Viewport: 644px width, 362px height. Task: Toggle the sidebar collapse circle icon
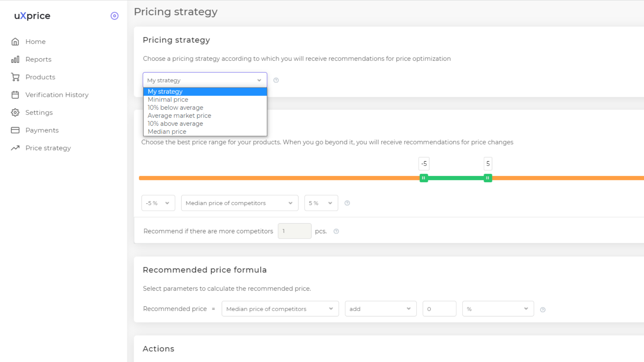[x=114, y=16]
